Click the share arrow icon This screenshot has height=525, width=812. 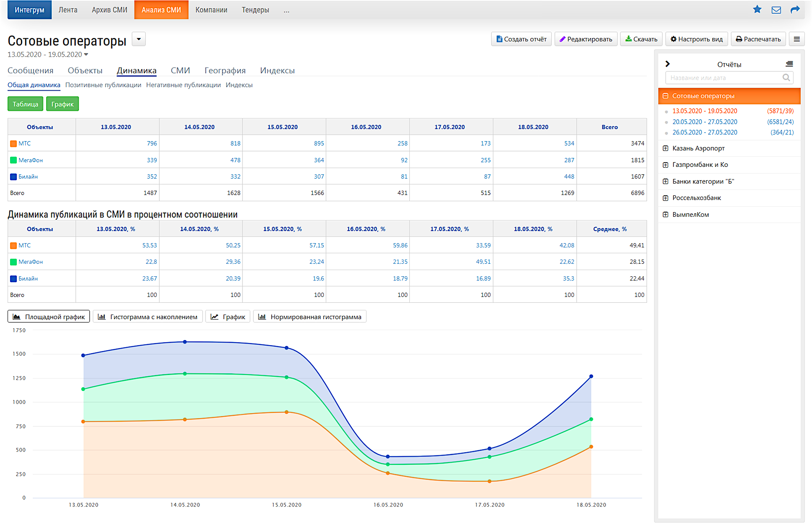(x=795, y=9)
